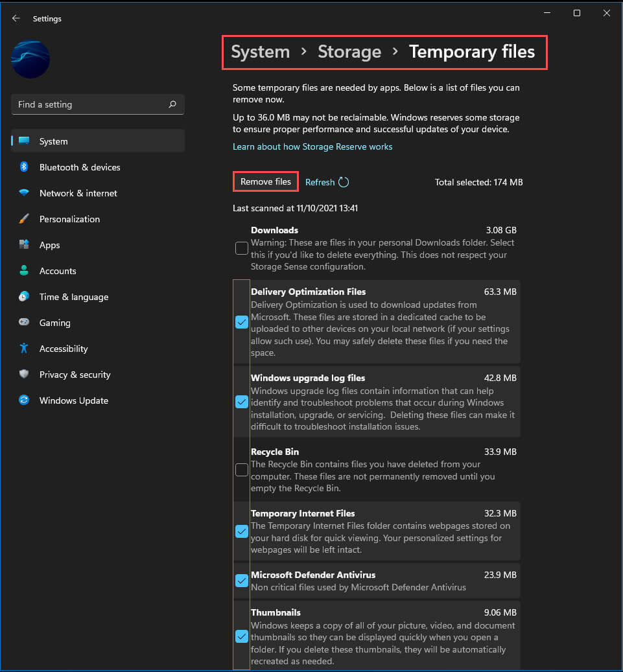Click the Apps icon in sidebar

click(24, 244)
